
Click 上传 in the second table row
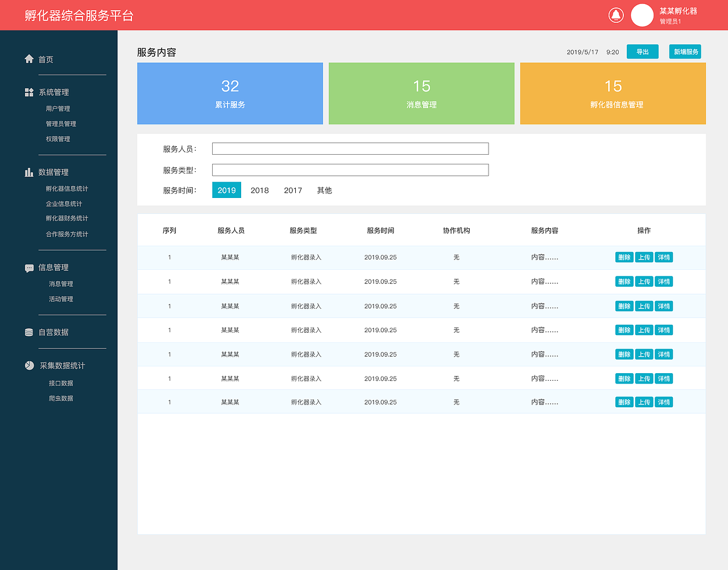(x=644, y=282)
